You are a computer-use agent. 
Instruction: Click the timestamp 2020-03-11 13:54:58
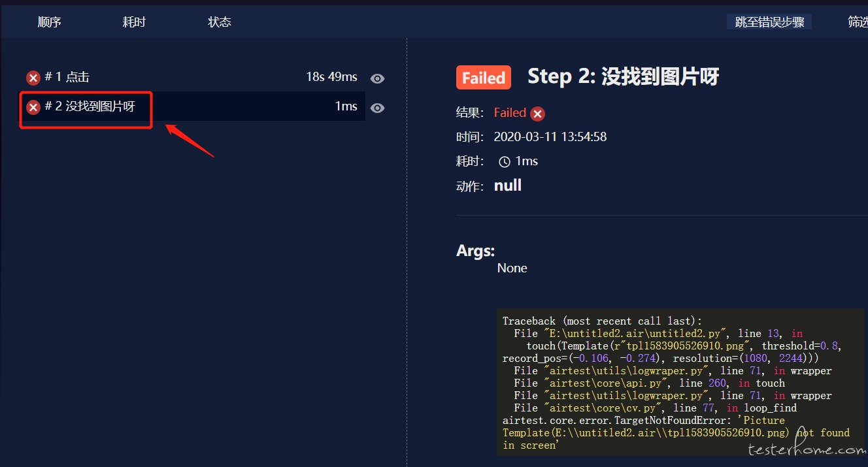coord(550,137)
